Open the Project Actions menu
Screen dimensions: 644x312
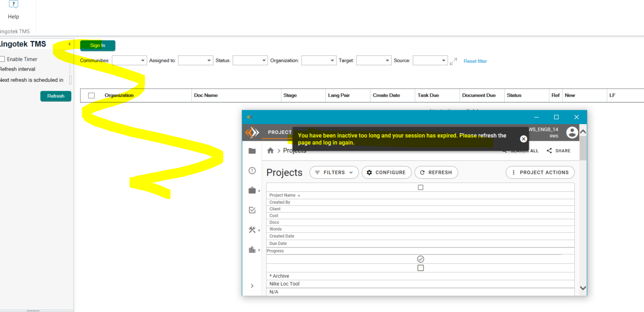(x=540, y=173)
